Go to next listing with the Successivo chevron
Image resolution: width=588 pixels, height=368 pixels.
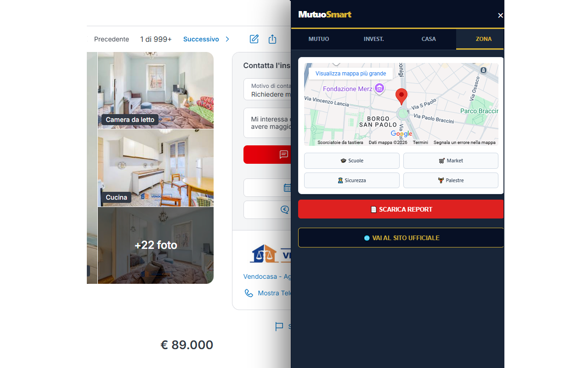[x=227, y=39]
